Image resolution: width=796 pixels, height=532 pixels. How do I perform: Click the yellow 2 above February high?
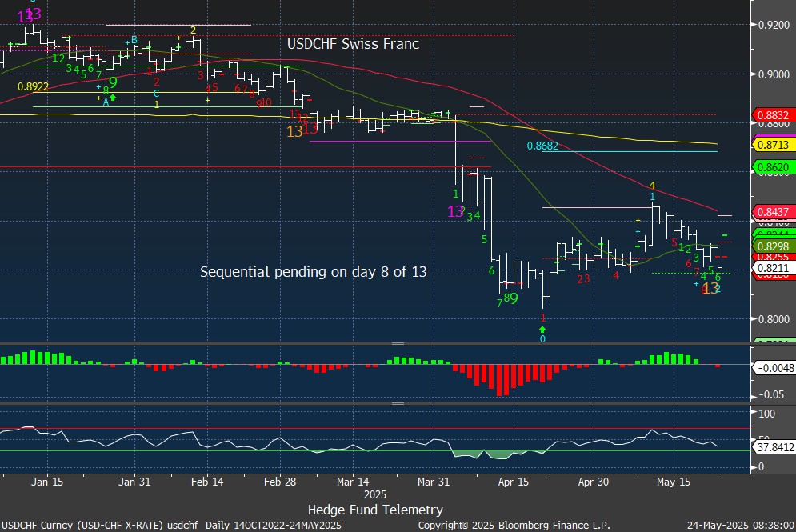[193, 30]
